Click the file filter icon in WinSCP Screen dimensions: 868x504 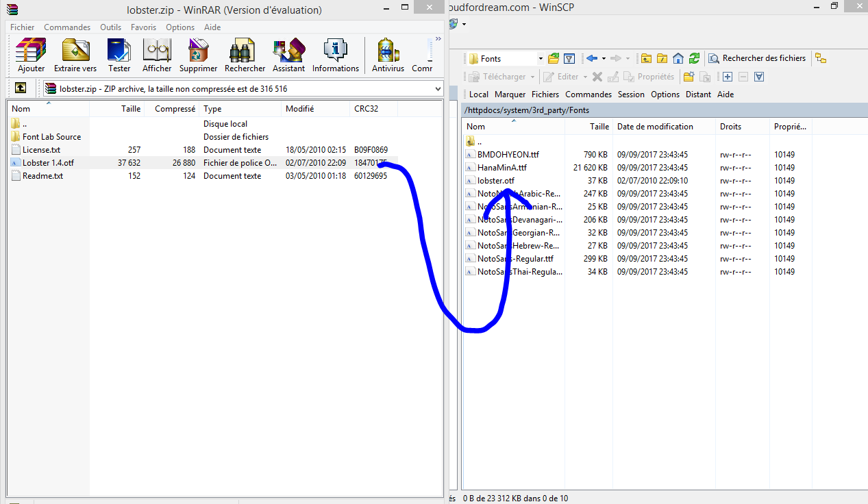(x=569, y=58)
